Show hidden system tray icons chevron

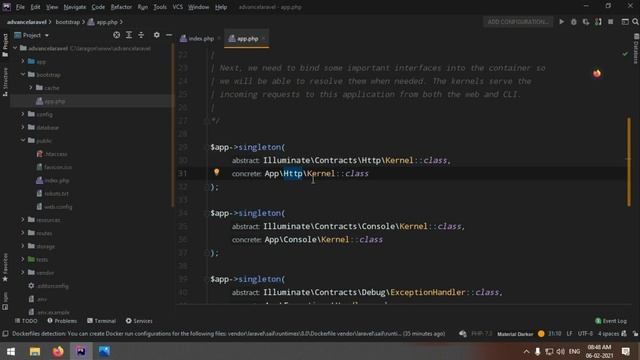coord(527,351)
